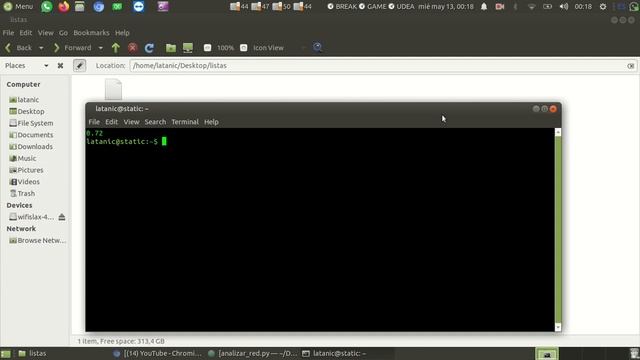Open the file drawer launcher beside Firefox
The width and height of the screenshot is (640, 360).
(80, 7)
